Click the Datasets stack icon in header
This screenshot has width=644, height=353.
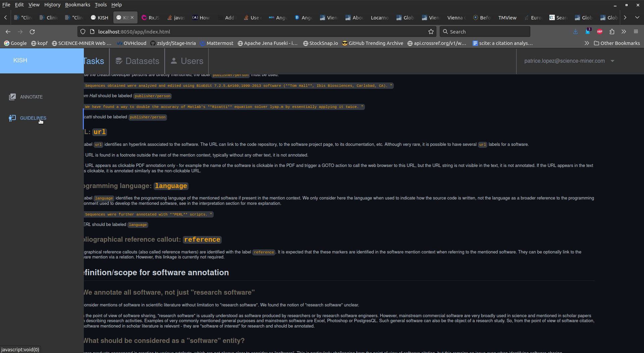[x=119, y=61]
